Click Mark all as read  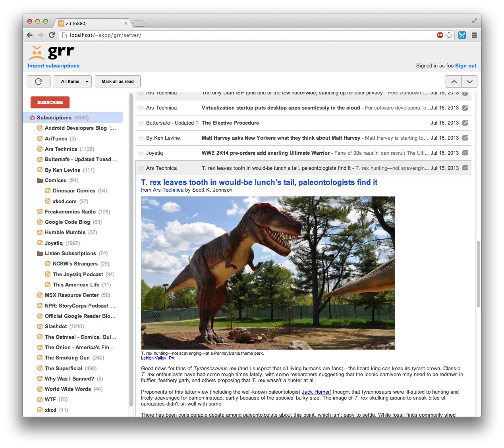[118, 81]
